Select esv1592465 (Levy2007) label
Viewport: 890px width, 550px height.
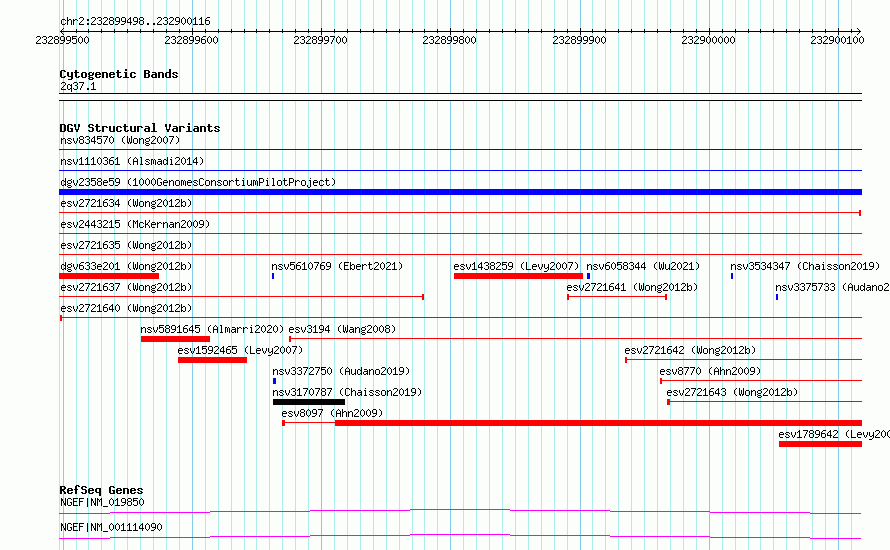[240, 350]
